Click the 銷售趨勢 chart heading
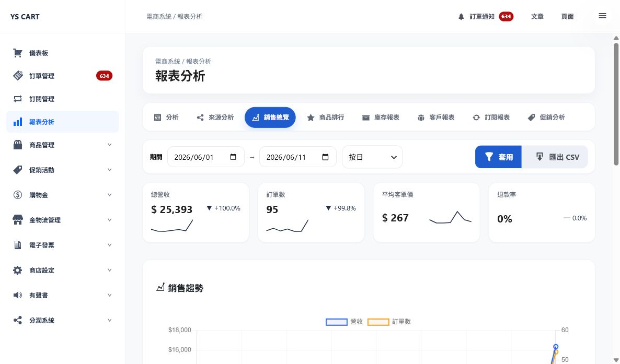Viewport: 620px width, 364px height. (180, 288)
